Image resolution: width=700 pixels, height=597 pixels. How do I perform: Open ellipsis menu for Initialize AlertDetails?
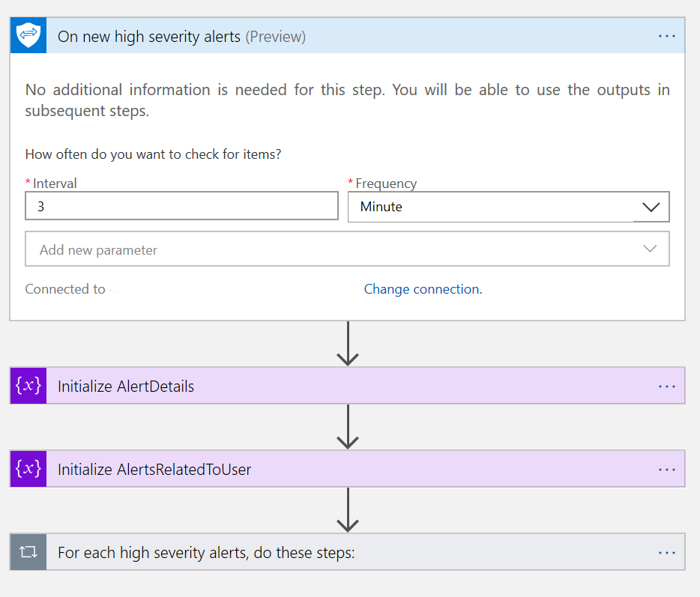click(x=666, y=387)
